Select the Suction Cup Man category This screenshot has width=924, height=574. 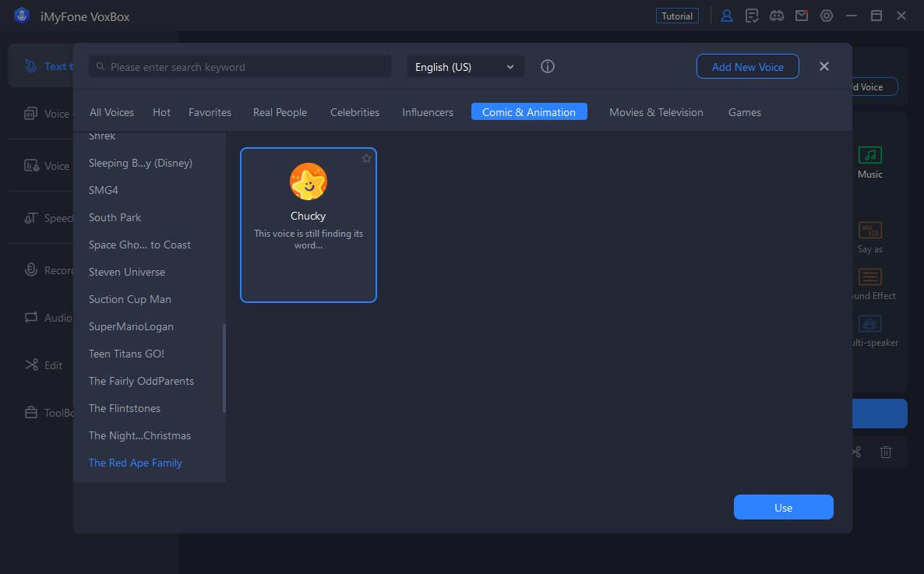(x=129, y=299)
